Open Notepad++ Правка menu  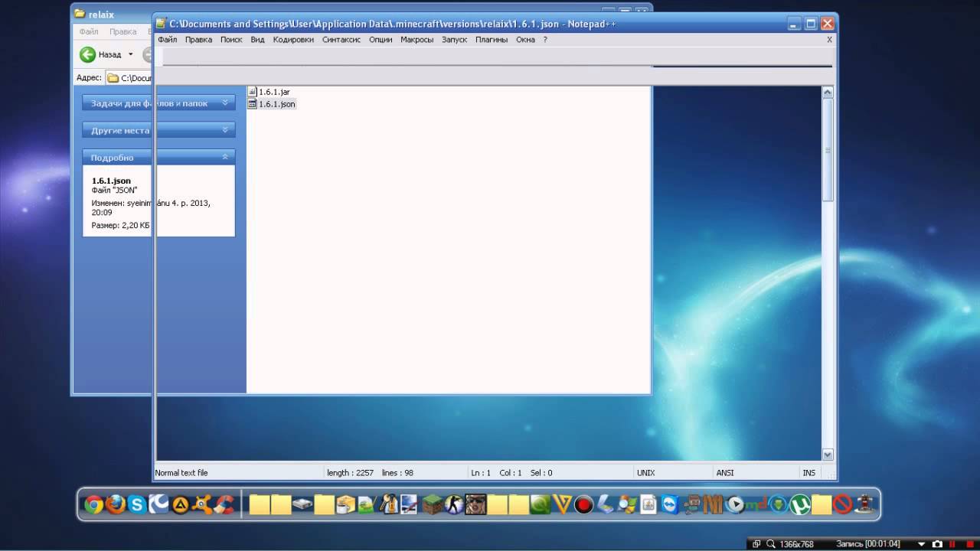click(198, 40)
